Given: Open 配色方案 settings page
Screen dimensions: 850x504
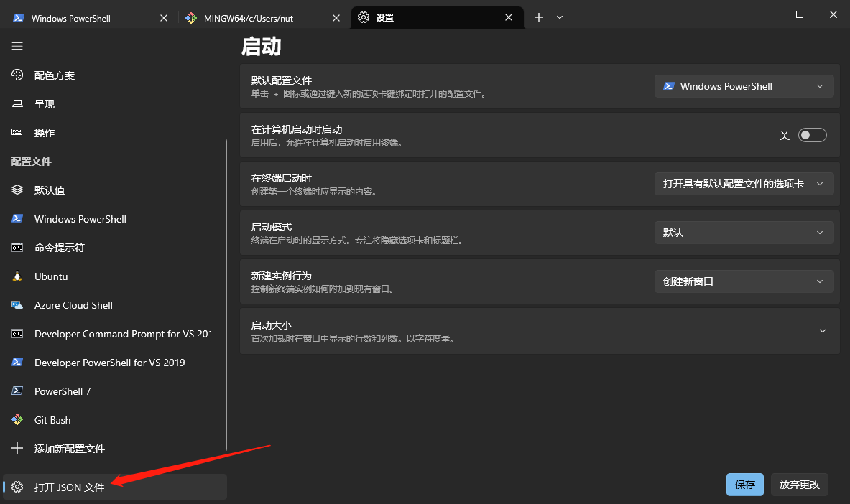Looking at the screenshot, I should [114, 75].
